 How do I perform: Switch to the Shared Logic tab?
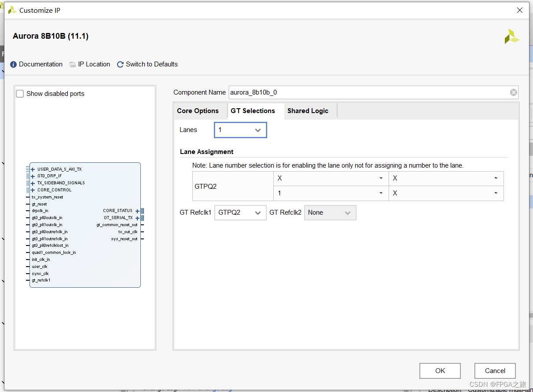click(308, 111)
